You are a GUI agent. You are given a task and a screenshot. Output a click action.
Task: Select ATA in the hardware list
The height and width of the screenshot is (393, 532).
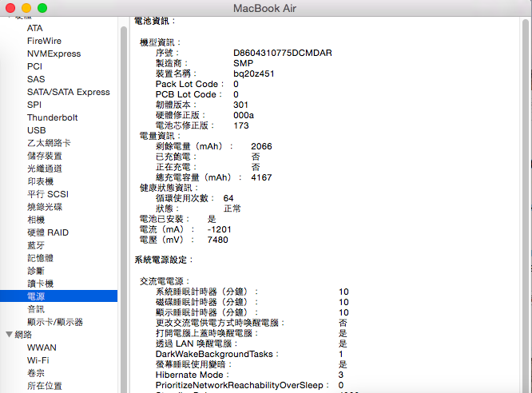(x=34, y=28)
